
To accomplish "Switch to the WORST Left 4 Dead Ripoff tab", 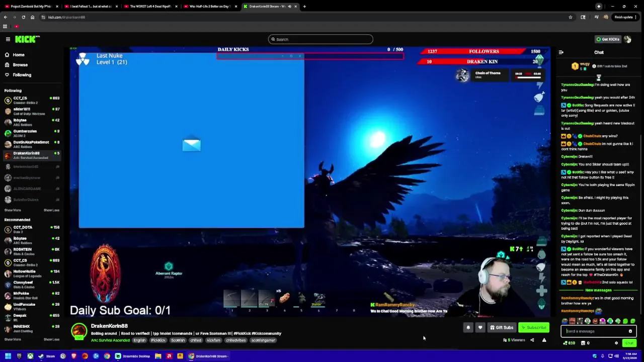I will (150, 7).
